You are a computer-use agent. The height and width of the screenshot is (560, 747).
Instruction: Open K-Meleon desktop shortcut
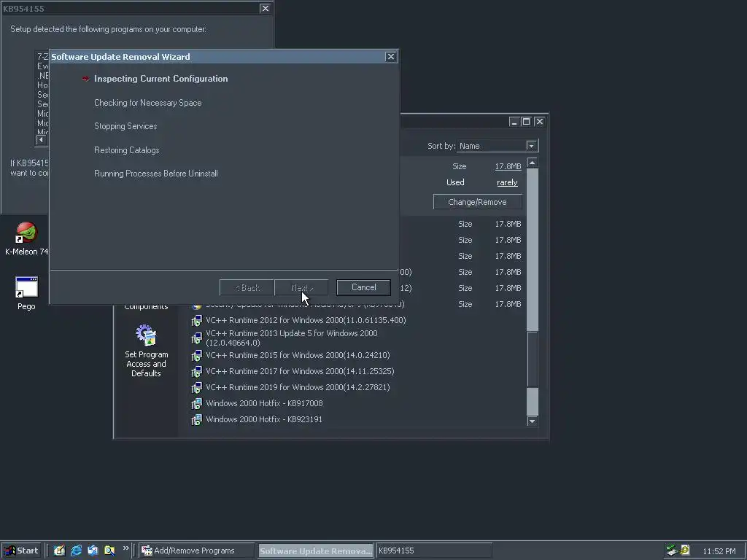tap(26, 238)
